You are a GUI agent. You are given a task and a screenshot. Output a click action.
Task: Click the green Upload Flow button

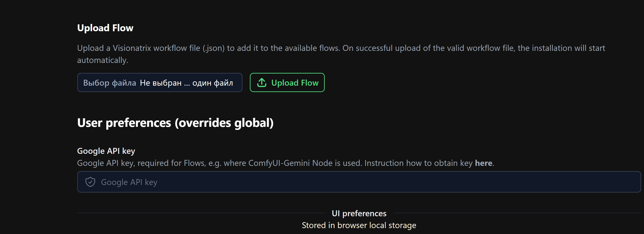pyautogui.click(x=287, y=82)
